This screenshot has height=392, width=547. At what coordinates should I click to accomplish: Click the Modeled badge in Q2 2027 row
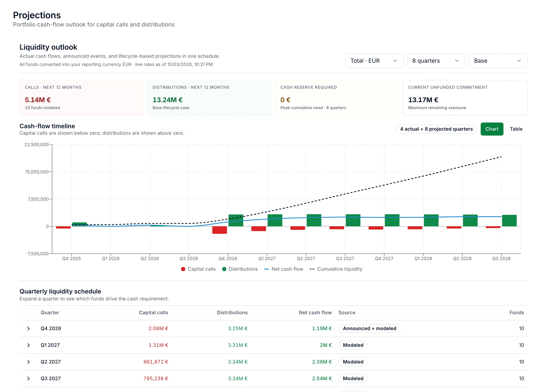click(353, 362)
